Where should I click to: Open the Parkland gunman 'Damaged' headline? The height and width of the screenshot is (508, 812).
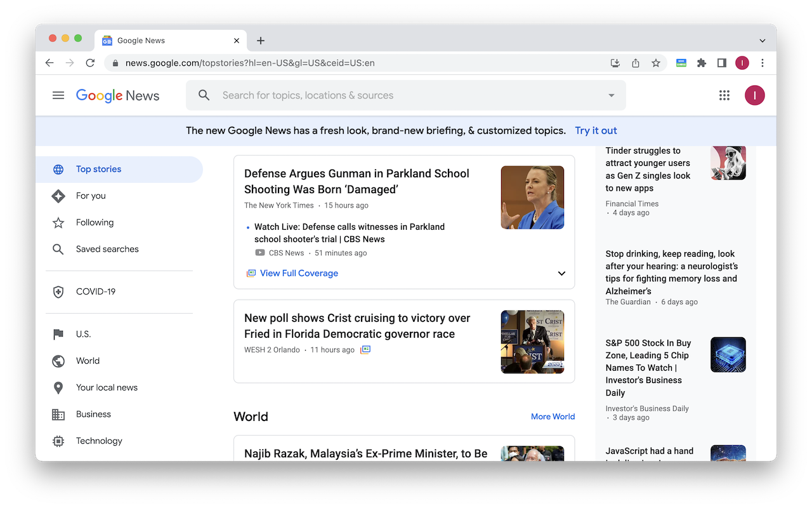357,182
